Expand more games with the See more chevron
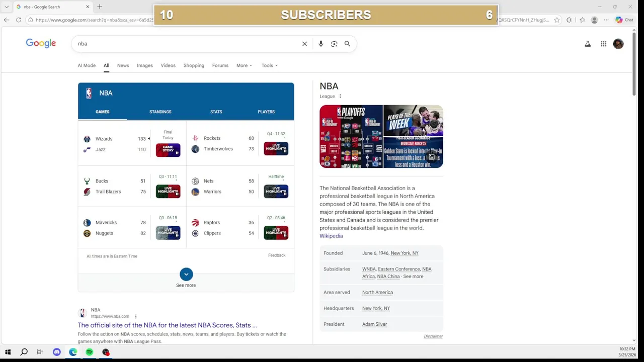This screenshot has height=362, width=644. pos(186,274)
